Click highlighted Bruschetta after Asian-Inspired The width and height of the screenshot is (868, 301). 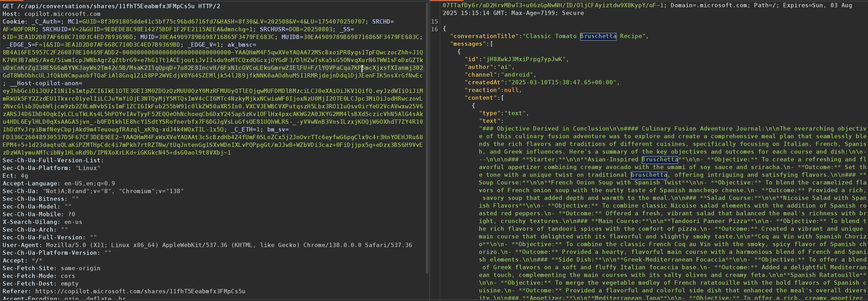coord(659,160)
